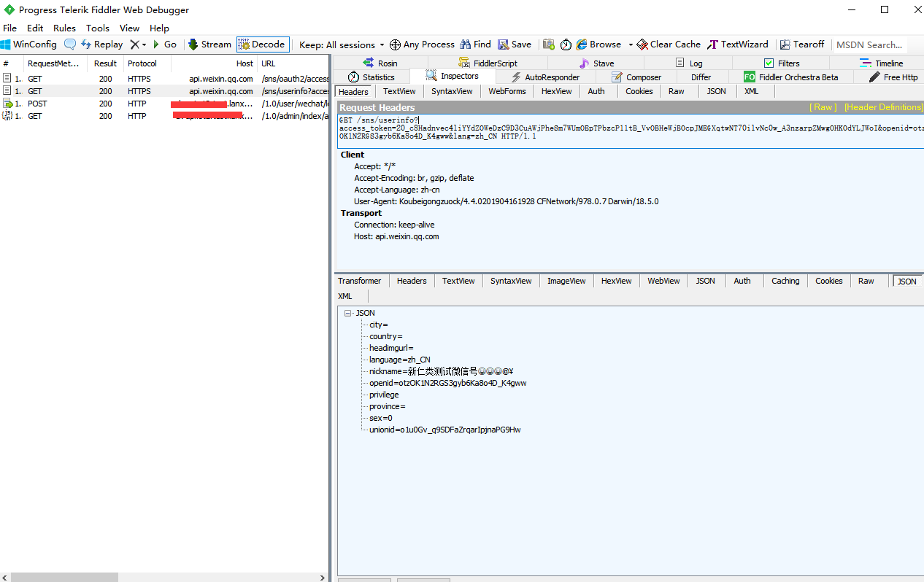
Task: Select the /1.0/admin/index session row
Action: [165, 116]
